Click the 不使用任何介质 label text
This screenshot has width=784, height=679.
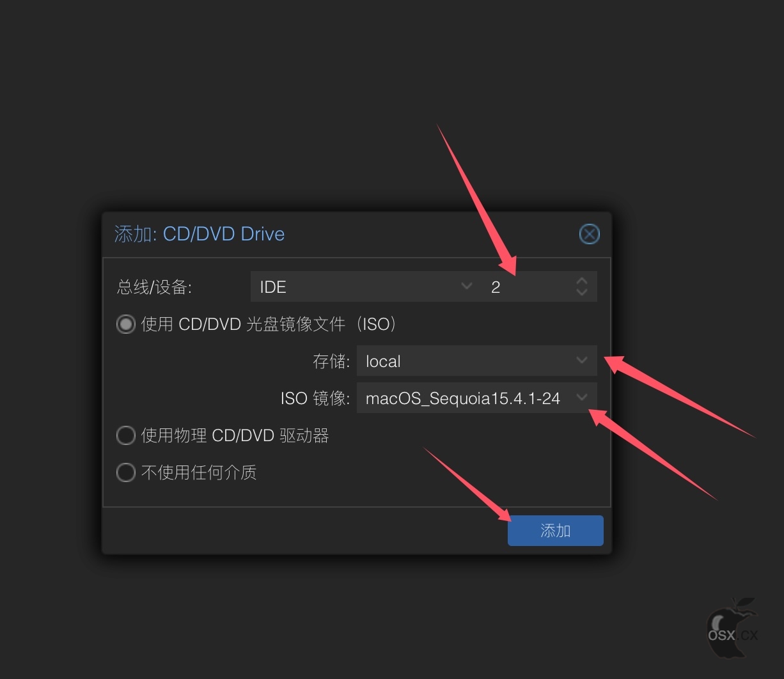[199, 472]
